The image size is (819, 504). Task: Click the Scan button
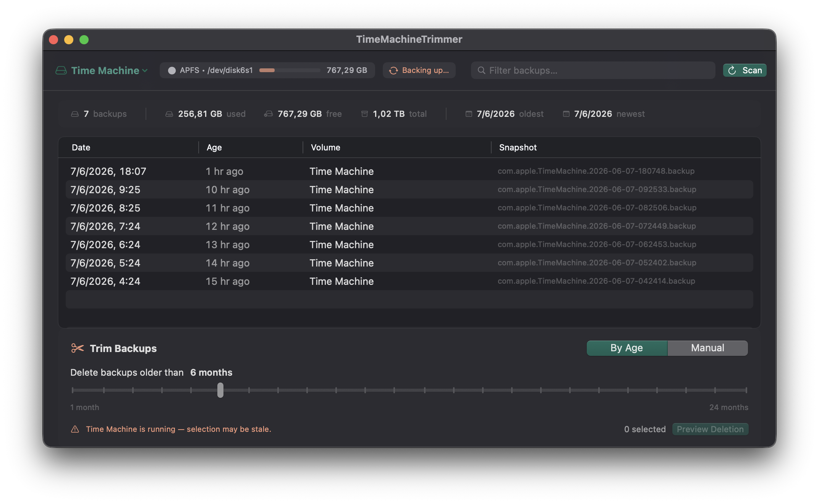[745, 70]
